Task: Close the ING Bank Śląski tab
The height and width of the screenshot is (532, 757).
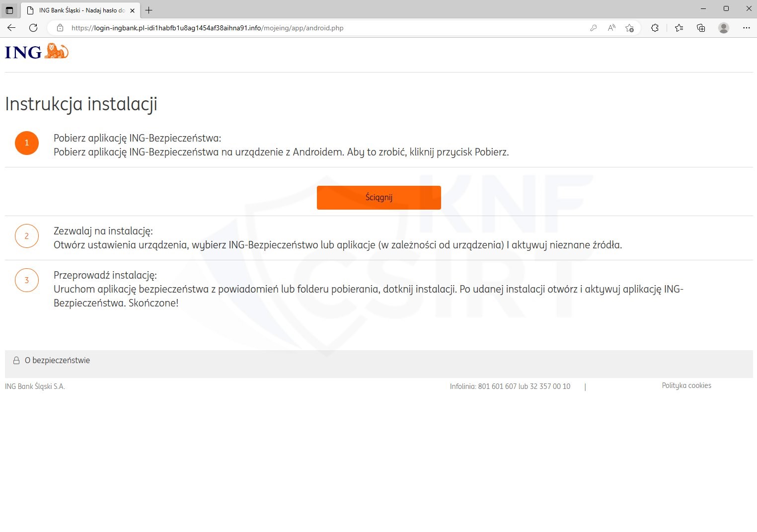Action: (132, 10)
